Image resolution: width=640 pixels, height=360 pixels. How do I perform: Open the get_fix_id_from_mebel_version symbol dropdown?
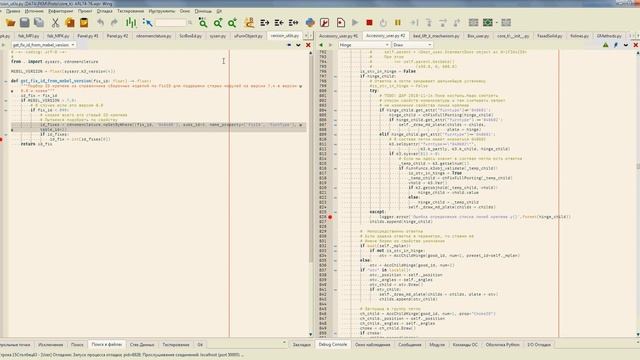click(43, 45)
